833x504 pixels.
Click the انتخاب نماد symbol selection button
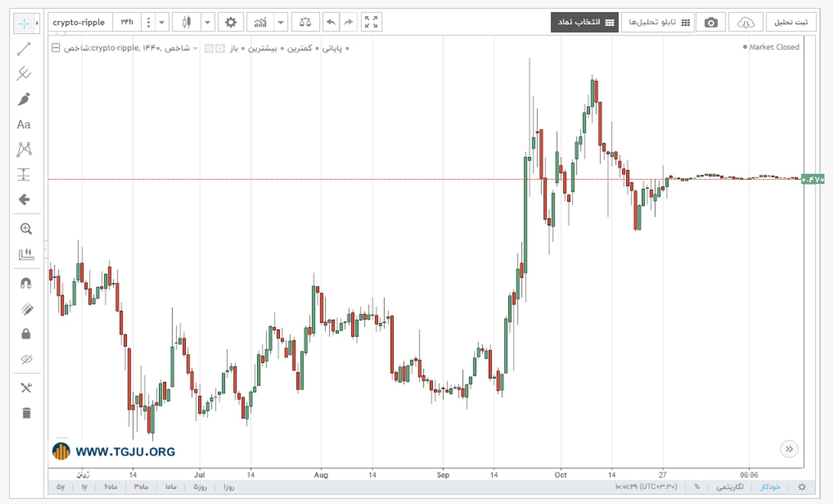585,22
